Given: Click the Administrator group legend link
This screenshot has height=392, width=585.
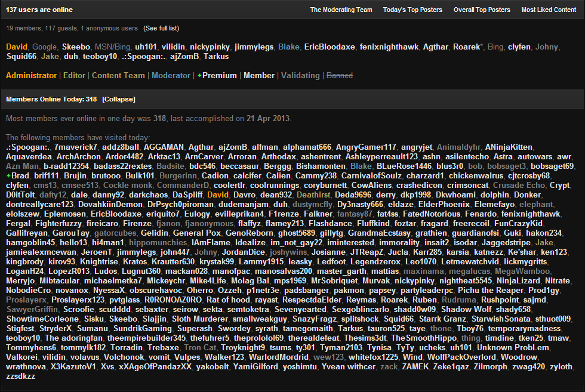Looking at the screenshot, I should coord(31,76).
